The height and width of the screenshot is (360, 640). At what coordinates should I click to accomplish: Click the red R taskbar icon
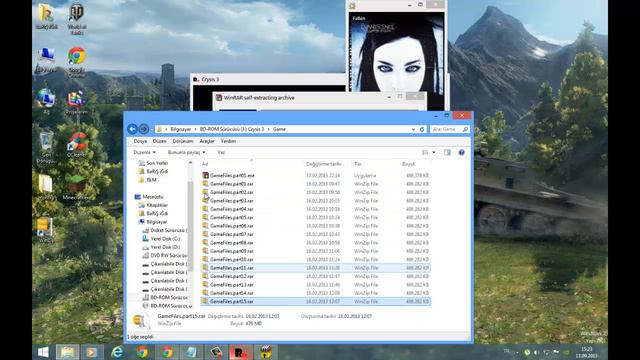241,352
